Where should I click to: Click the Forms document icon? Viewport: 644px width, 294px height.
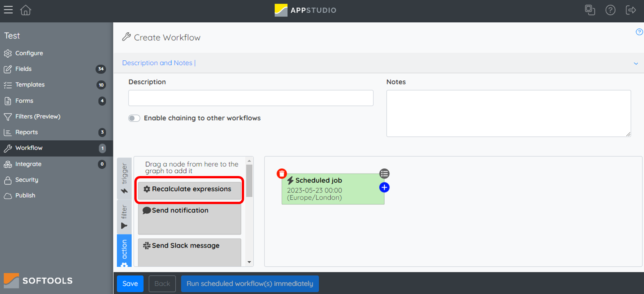8,101
